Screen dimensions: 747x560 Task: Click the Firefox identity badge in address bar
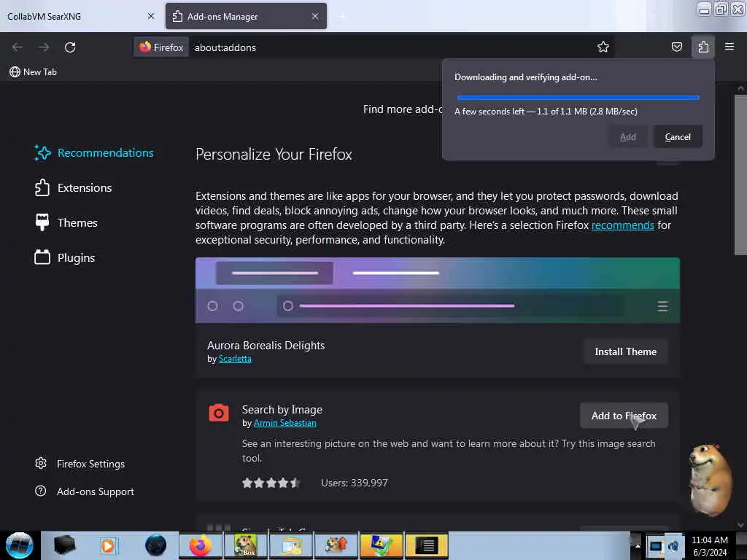tap(161, 47)
